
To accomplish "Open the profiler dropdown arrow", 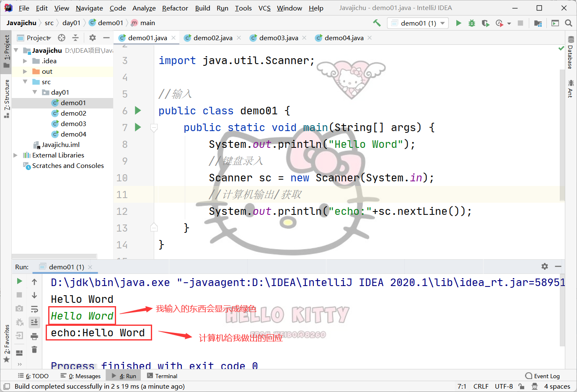I will (509, 23).
